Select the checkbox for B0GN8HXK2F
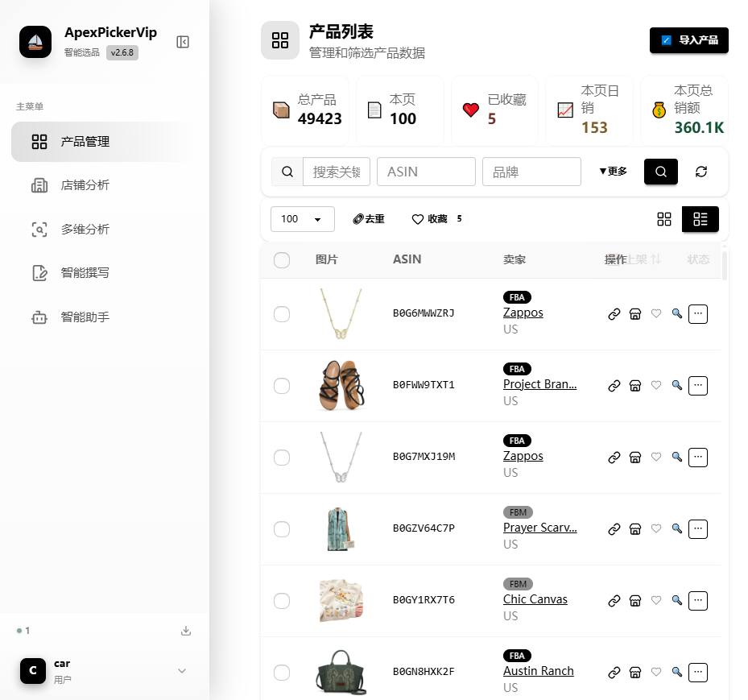The height and width of the screenshot is (700, 748). click(x=282, y=673)
